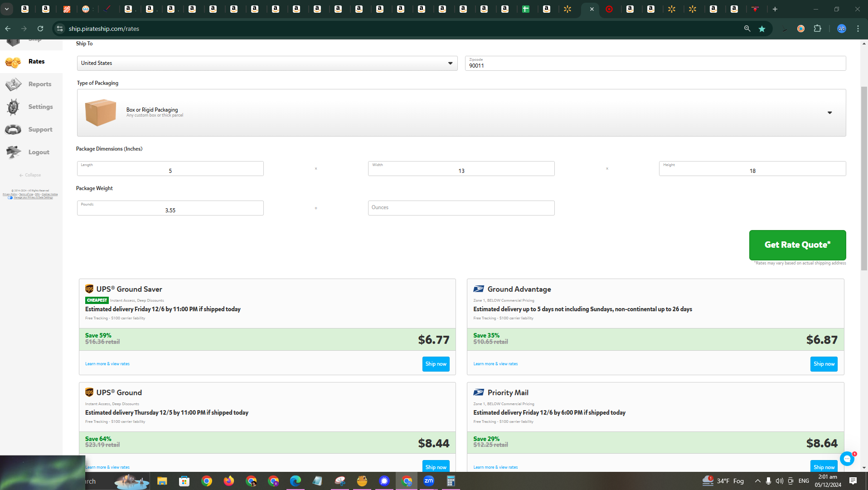Image resolution: width=868 pixels, height=490 pixels.
Task: Click the cardboard box packaging thumbnail
Action: pos(101,113)
